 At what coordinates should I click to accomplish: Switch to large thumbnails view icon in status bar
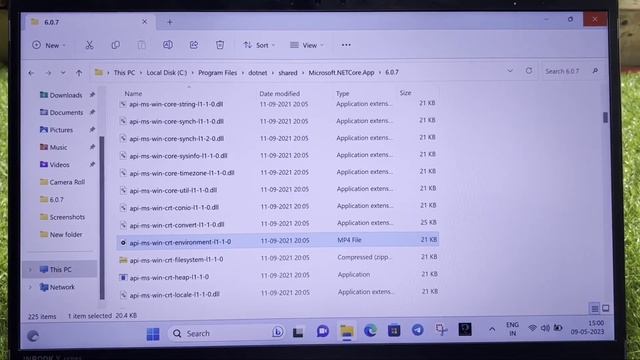pos(606,308)
